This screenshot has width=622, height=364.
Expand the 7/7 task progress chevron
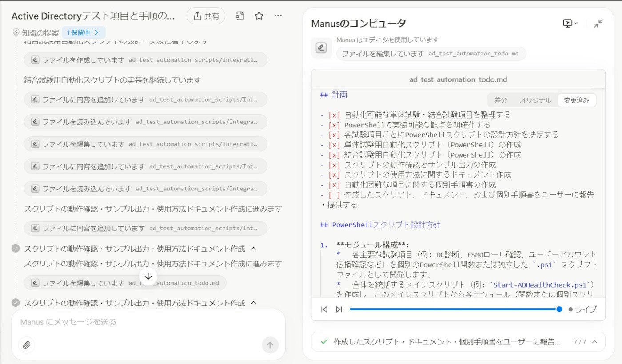pyautogui.click(x=594, y=342)
